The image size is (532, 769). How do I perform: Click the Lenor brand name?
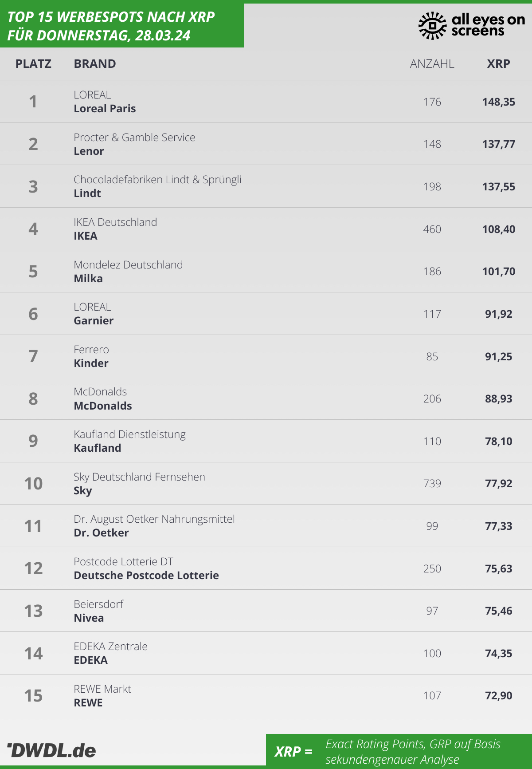coord(89,151)
